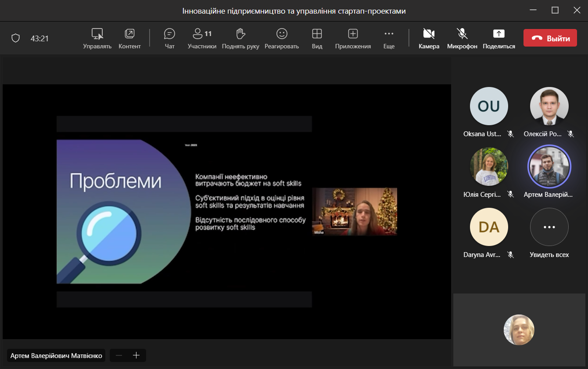Open the Reactions menu
This screenshot has width=588, height=369.
[x=281, y=38]
